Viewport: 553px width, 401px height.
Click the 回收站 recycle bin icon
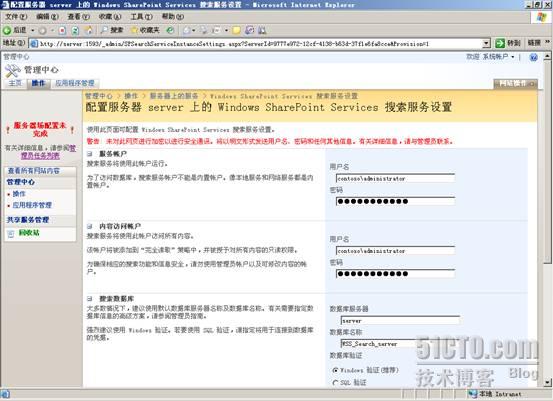click(11, 233)
